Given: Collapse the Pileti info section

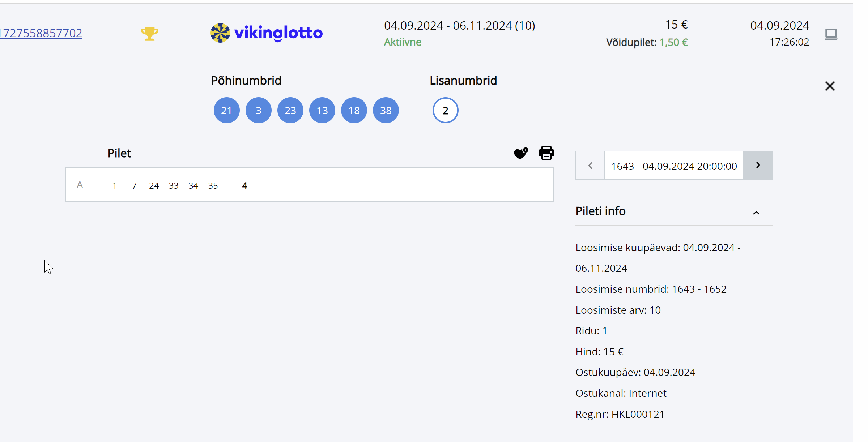Looking at the screenshot, I should (756, 213).
